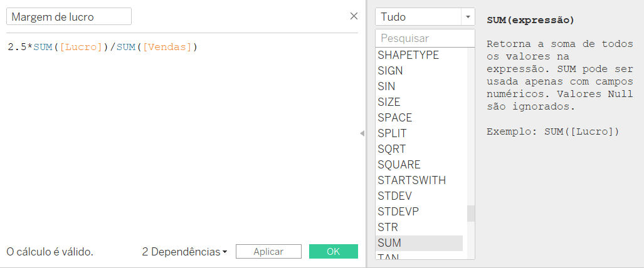Viewport: 644px width, 268px height.
Task: Click the [Lucro] field in the formula
Action: click(80, 47)
